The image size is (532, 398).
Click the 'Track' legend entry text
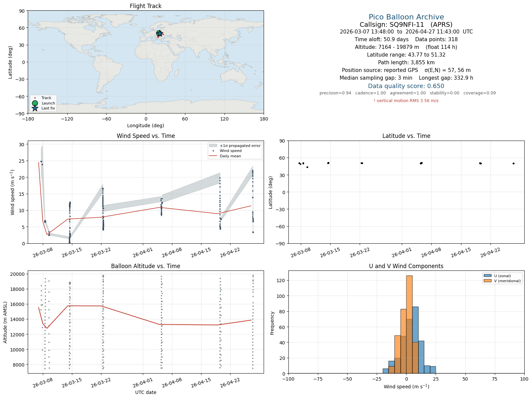[x=47, y=98]
